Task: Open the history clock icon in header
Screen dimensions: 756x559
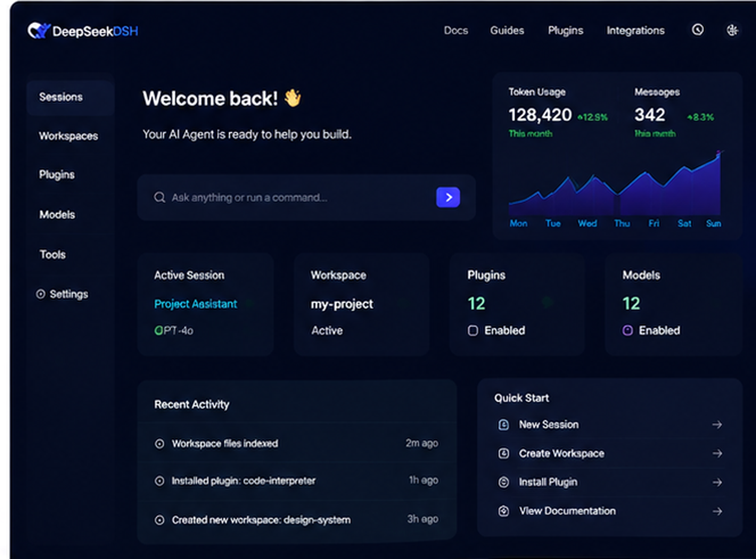Action: click(698, 30)
